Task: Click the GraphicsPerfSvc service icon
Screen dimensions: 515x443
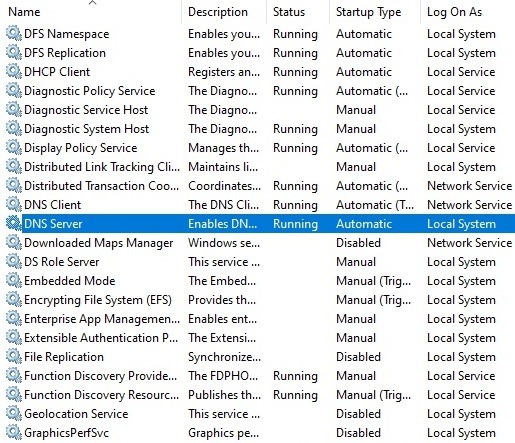Action: 14,432
